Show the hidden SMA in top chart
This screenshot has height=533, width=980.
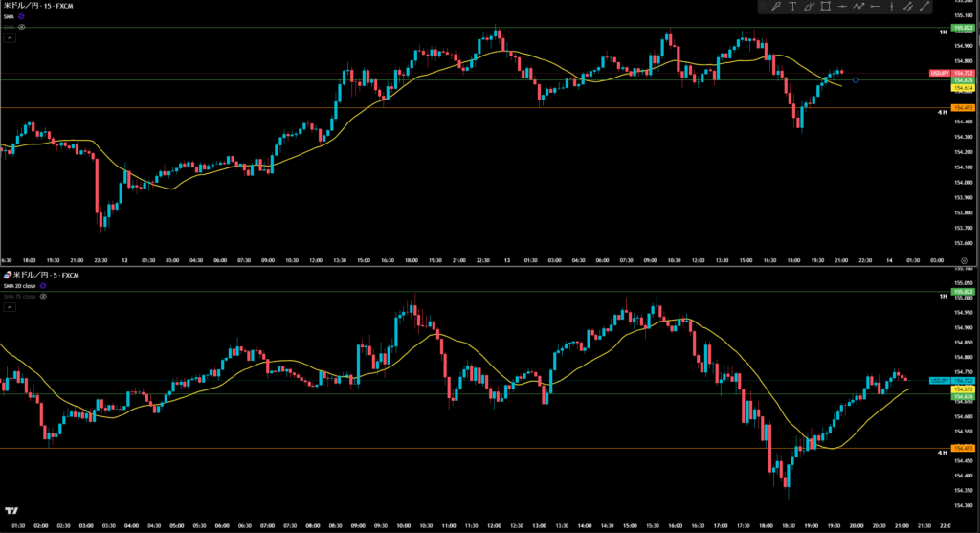[21, 28]
